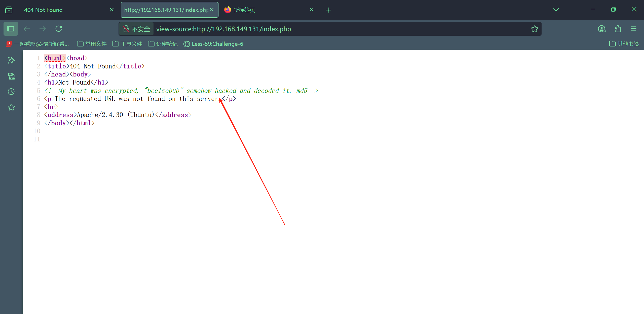Screen dimensions: 644x314
Task: Click line number 11 in the gutter
Action: [37, 139]
